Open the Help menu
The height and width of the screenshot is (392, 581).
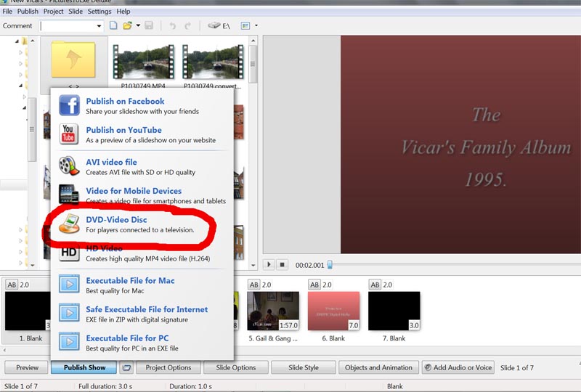pos(123,12)
